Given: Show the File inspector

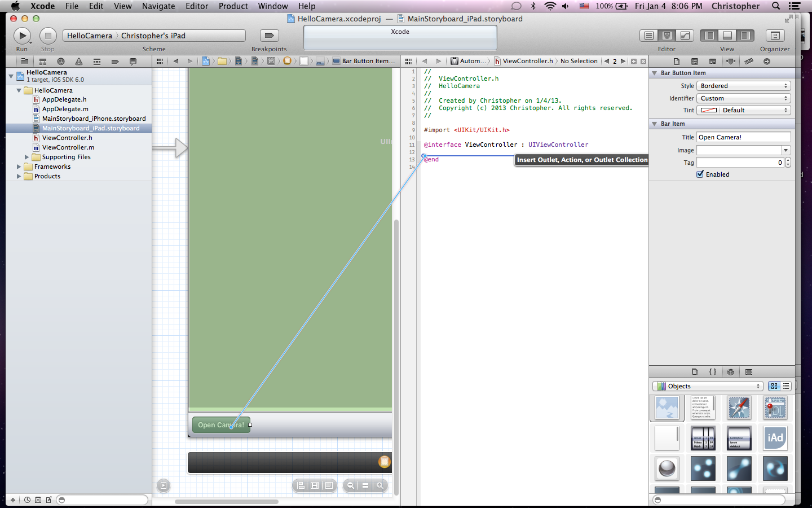Looking at the screenshot, I should 677,61.
